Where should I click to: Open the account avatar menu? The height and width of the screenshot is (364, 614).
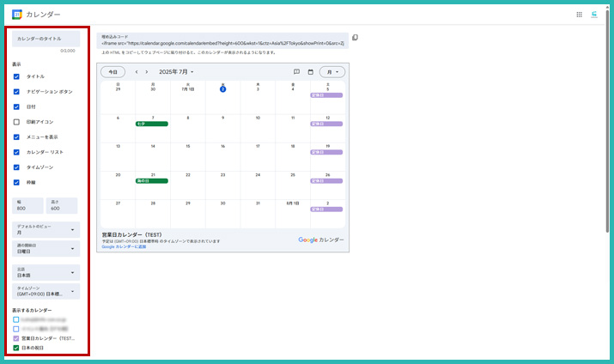594,15
